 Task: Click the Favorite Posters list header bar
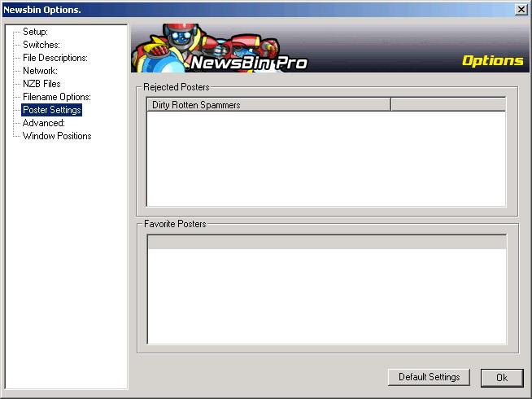click(325, 242)
